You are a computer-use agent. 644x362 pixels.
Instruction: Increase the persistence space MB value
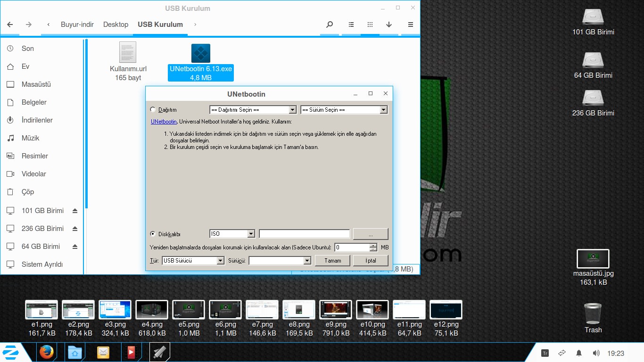(373, 245)
